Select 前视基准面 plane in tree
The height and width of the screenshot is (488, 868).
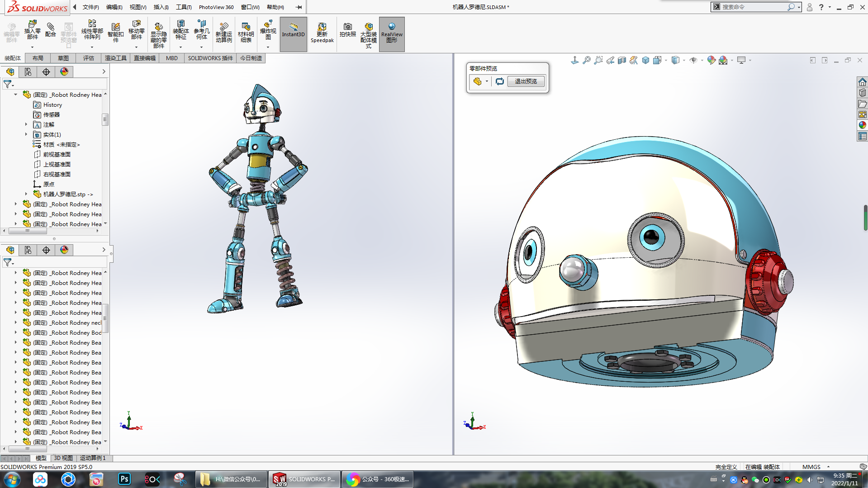57,154
